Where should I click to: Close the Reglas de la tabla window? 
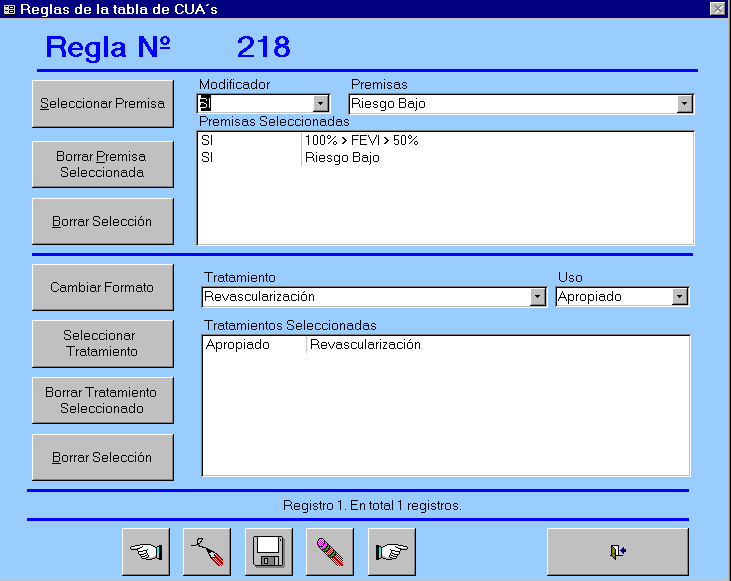[x=717, y=9]
